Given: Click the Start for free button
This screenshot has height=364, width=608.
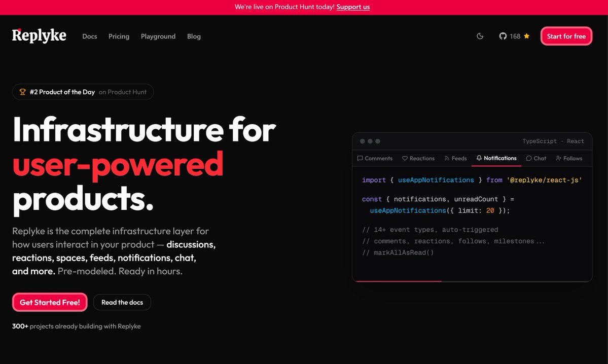Looking at the screenshot, I should click(x=566, y=36).
